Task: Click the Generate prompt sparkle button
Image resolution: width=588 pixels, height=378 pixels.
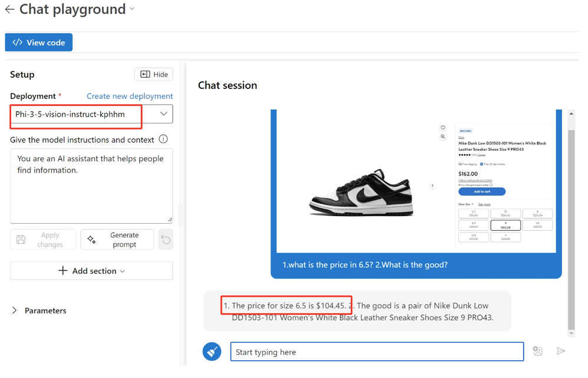Action: tap(117, 240)
